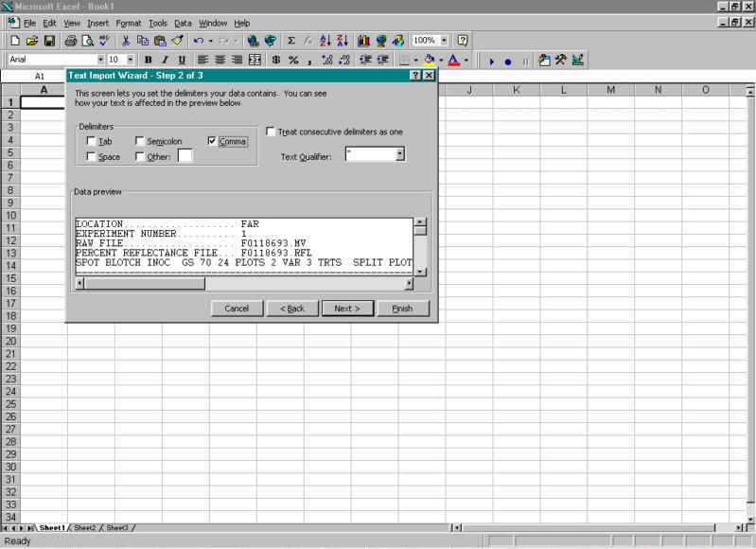
Task: Click the Web Toolbar icon
Action: tap(271, 41)
